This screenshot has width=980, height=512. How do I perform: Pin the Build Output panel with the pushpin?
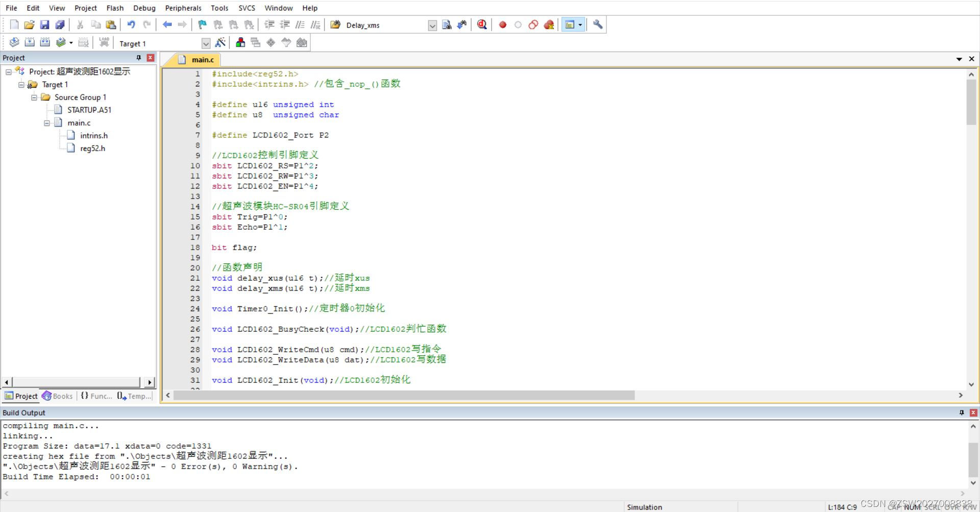[x=962, y=412]
